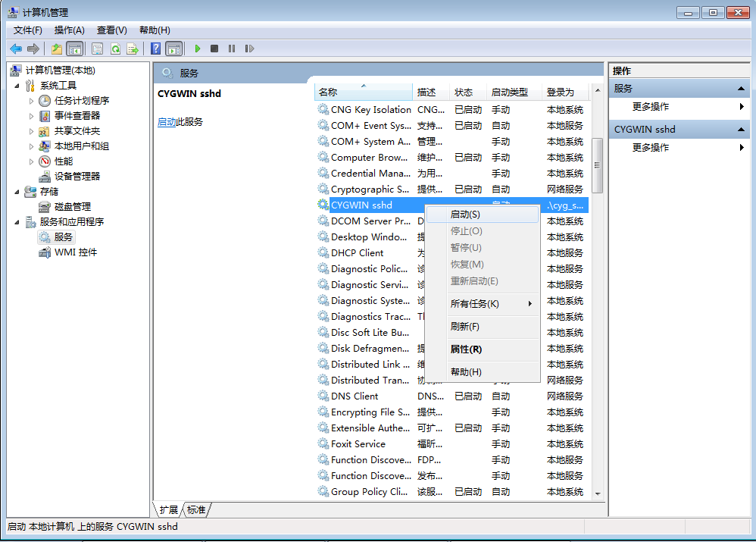Collapse the 服务 section in actions pane

pos(741,89)
